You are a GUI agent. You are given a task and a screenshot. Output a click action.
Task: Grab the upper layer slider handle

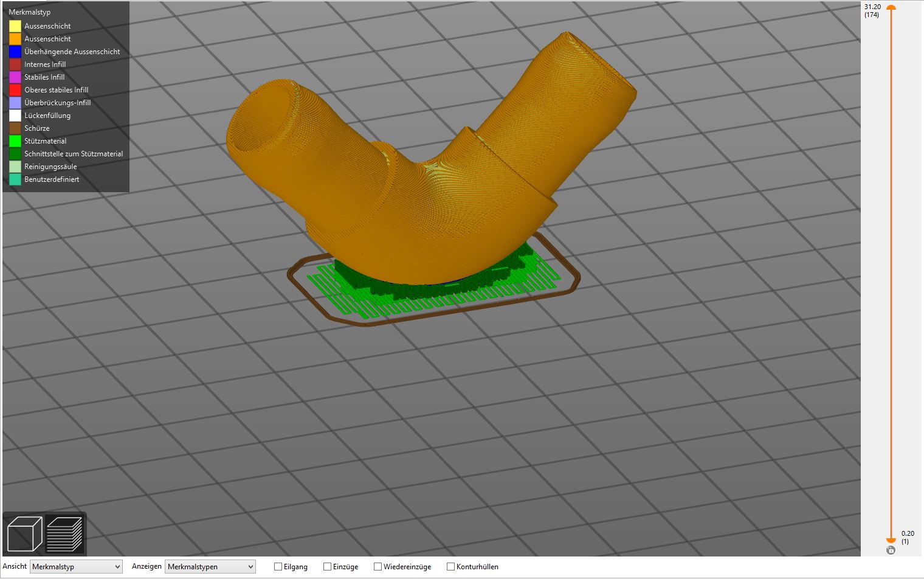pos(891,8)
